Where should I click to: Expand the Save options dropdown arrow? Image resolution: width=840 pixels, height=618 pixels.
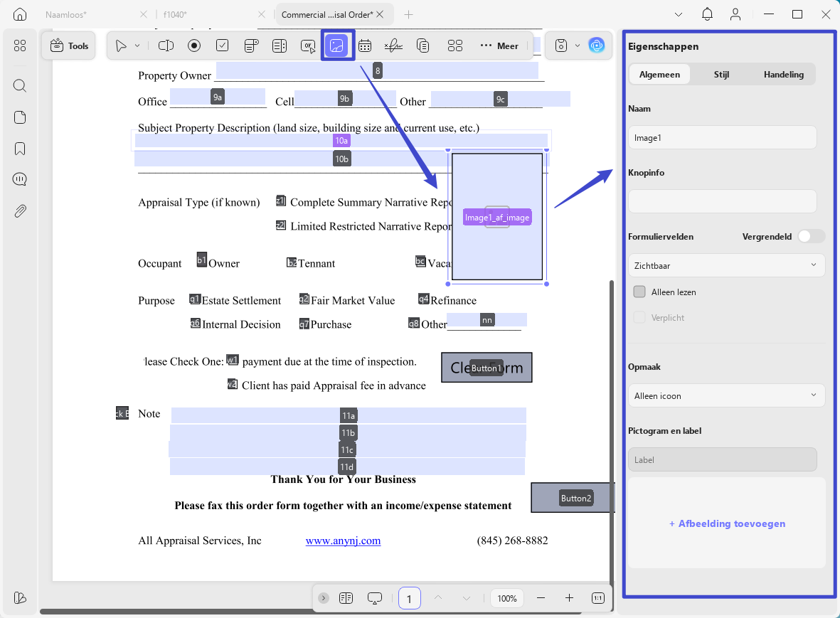578,46
